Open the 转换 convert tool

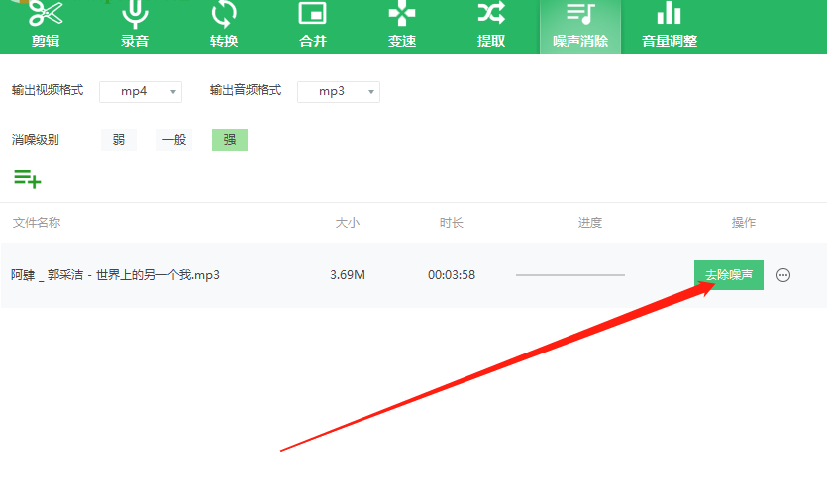click(224, 26)
